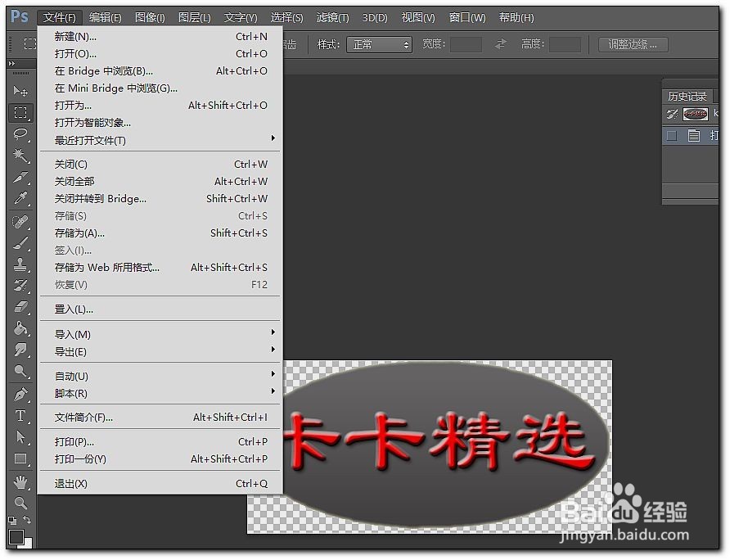Viewport: 730px width, 560px height.
Task: Choose 存储为(A)... menu item
Action: tap(160, 233)
